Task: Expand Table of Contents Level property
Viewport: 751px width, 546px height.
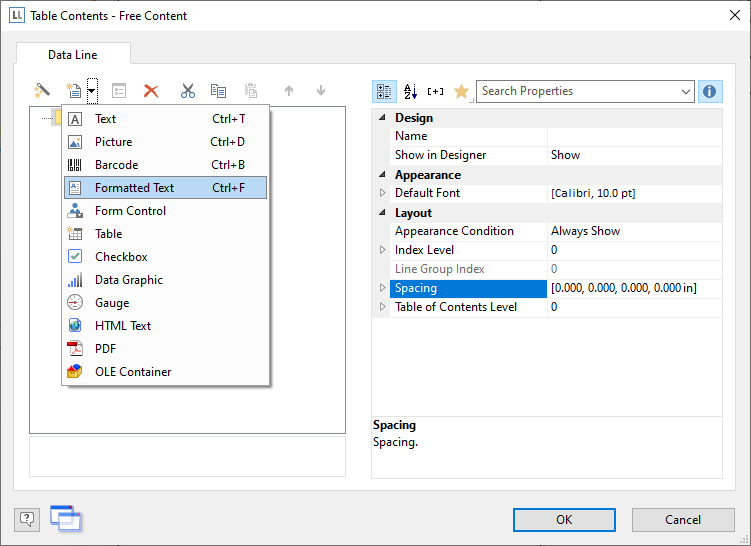Action: (x=382, y=307)
